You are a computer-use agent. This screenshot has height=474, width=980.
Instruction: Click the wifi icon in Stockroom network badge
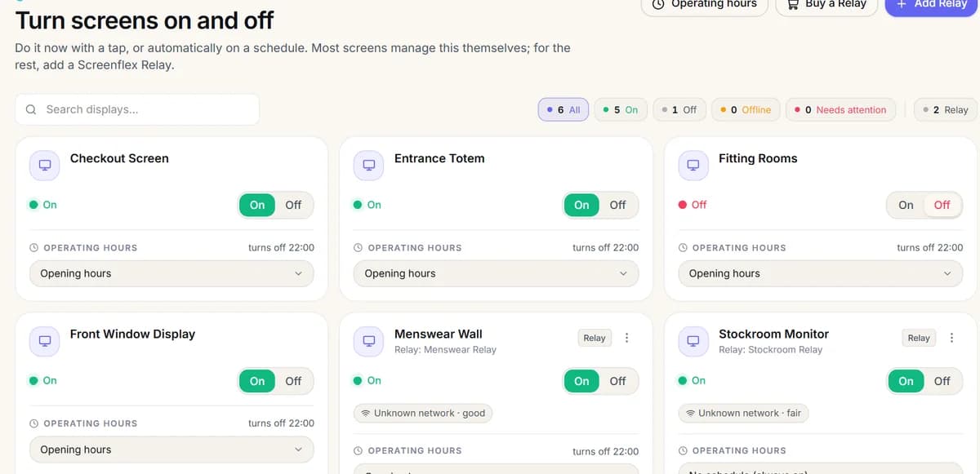(691, 414)
